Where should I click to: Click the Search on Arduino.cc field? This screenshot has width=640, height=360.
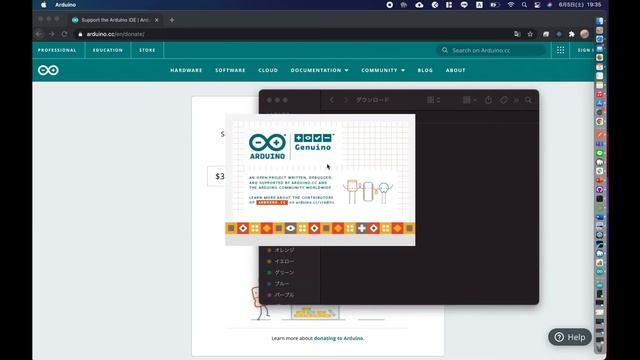click(x=491, y=50)
